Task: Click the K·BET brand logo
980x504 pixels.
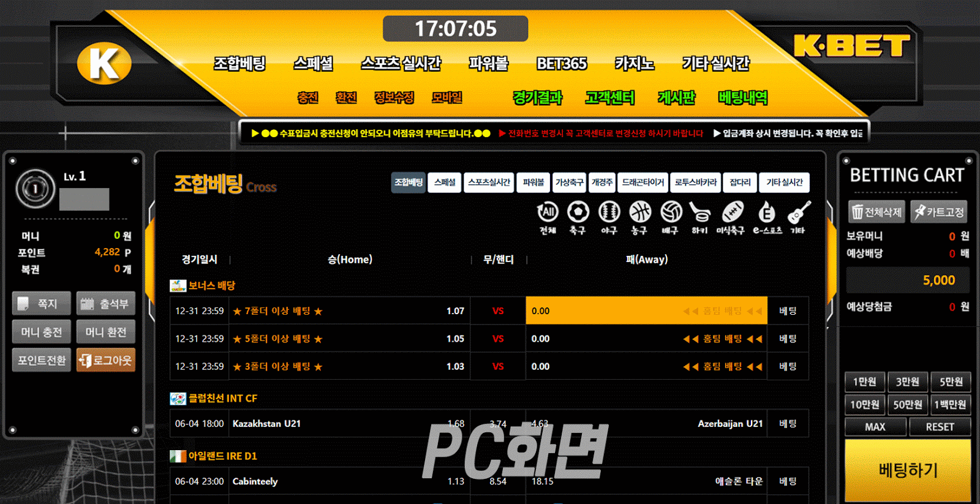Action: pyautogui.click(x=852, y=46)
